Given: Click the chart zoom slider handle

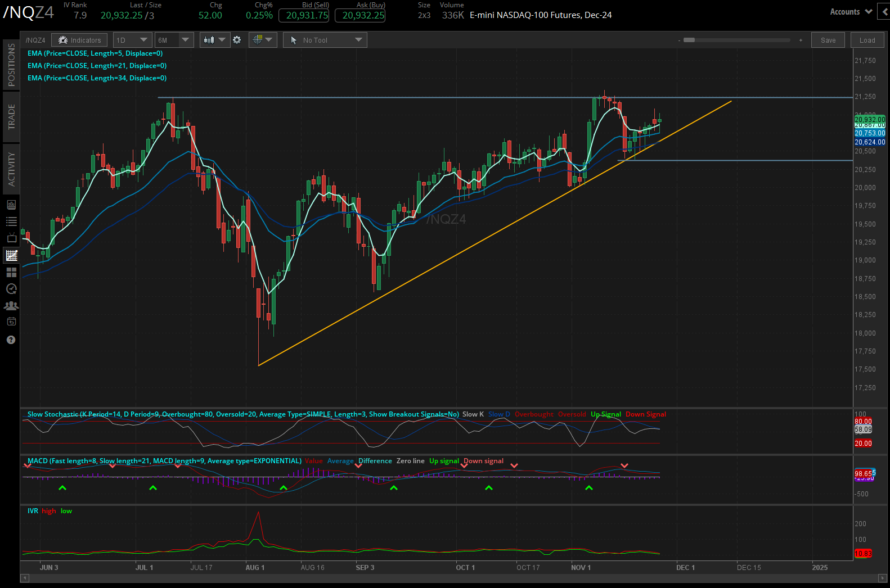Looking at the screenshot, I should (x=689, y=40).
